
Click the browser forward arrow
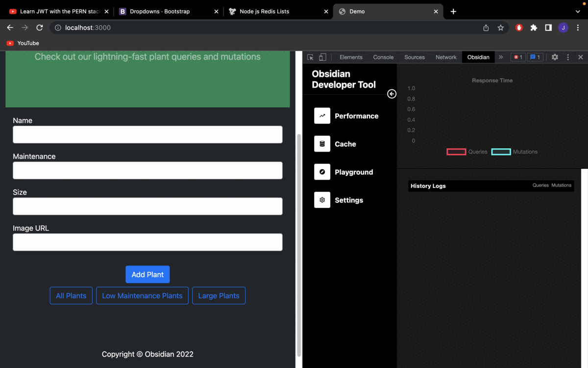click(x=24, y=27)
